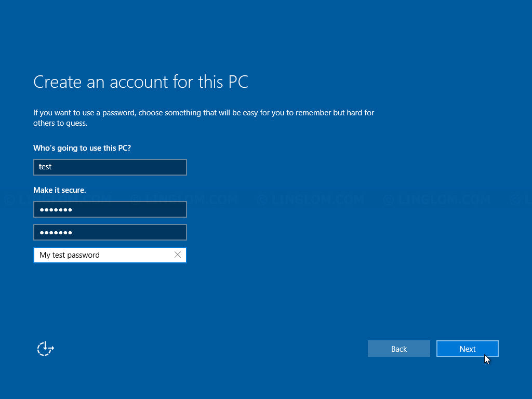Image resolution: width=532 pixels, height=399 pixels.
Task: Clear the password hint with the X
Action: pos(178,255)
